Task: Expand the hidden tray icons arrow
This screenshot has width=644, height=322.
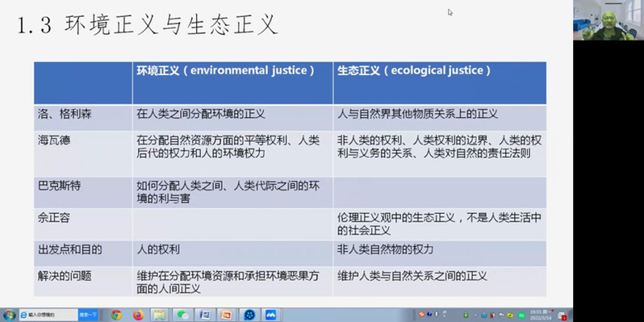Action: [475, 315]
